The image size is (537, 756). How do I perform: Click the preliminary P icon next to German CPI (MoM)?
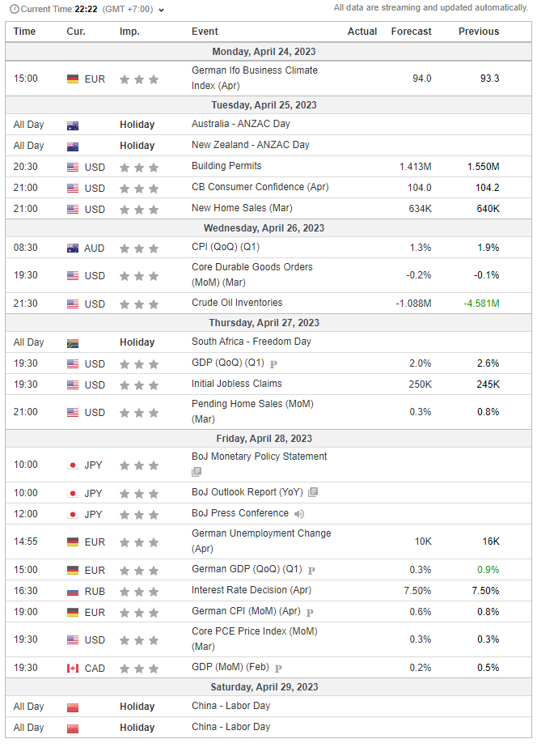pos(311,612)
